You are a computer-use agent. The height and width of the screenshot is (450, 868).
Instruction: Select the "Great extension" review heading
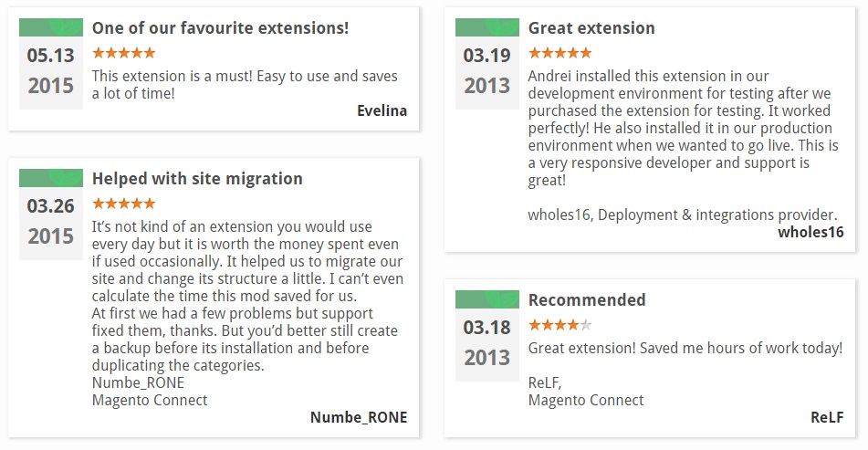pos(591,27)
